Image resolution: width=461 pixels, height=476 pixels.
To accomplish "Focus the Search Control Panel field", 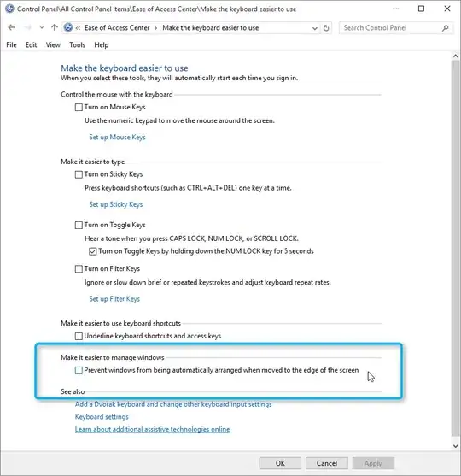I will pyautogui.click(x=396, y=28).
